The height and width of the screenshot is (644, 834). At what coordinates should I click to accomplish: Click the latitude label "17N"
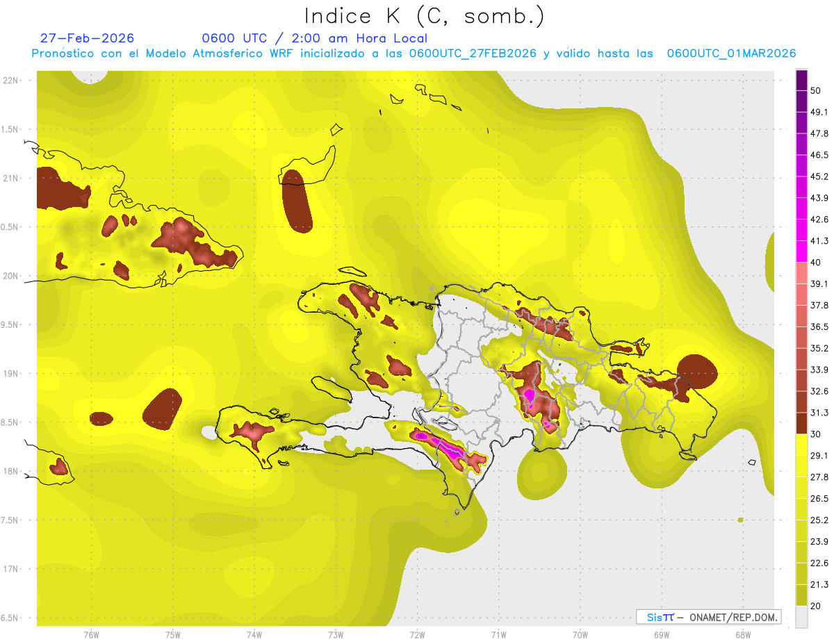click(x=11, y=569)
